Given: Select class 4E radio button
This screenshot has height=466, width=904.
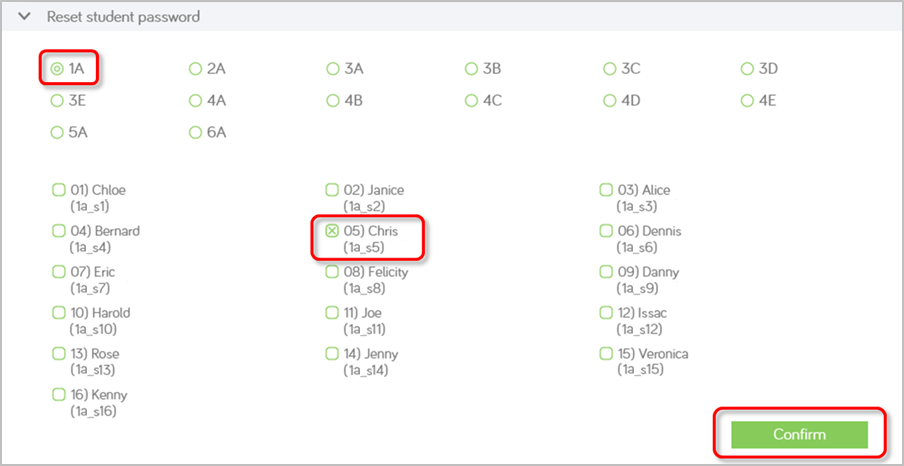Looking at the screenshot, I should coord(747,100).
